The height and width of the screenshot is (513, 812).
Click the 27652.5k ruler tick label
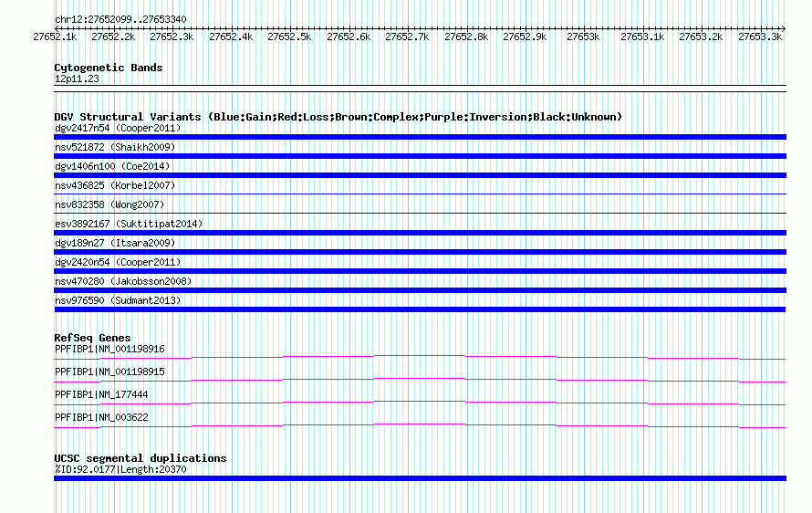pyautogui.click(x=289, y=37)
